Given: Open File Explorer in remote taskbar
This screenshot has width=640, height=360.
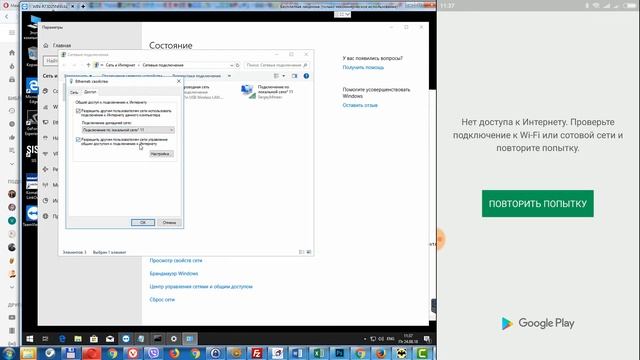Looking at the screenshot, I should [x=78, y=339].
